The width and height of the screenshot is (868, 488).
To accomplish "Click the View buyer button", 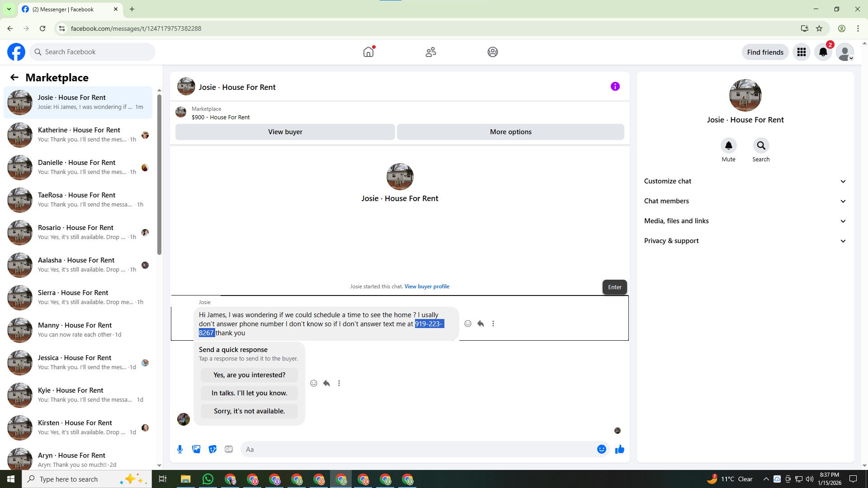I will pyautogui.click(x=285, y=132).
